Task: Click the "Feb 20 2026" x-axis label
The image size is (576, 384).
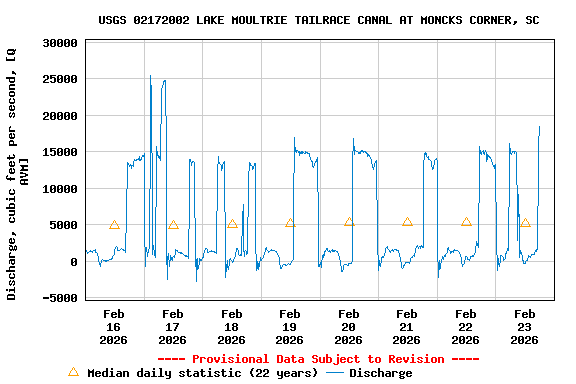Action: tap(348, 327)
